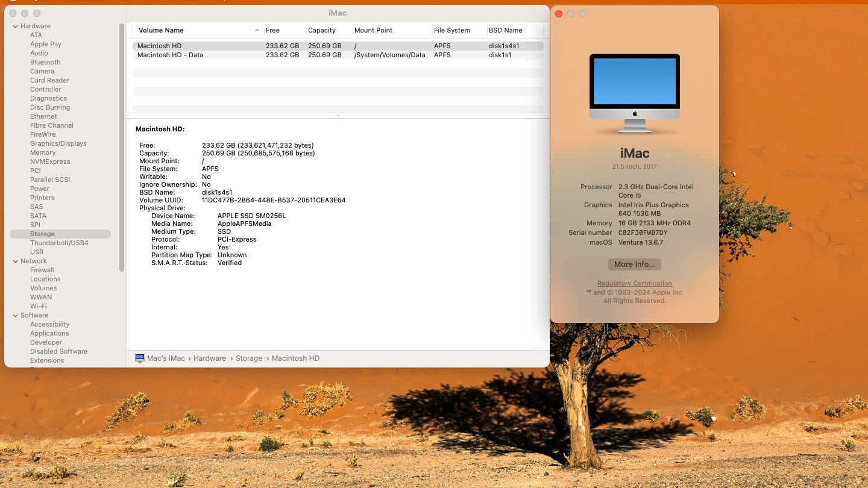Click the computer icon in the path bar

140,358
